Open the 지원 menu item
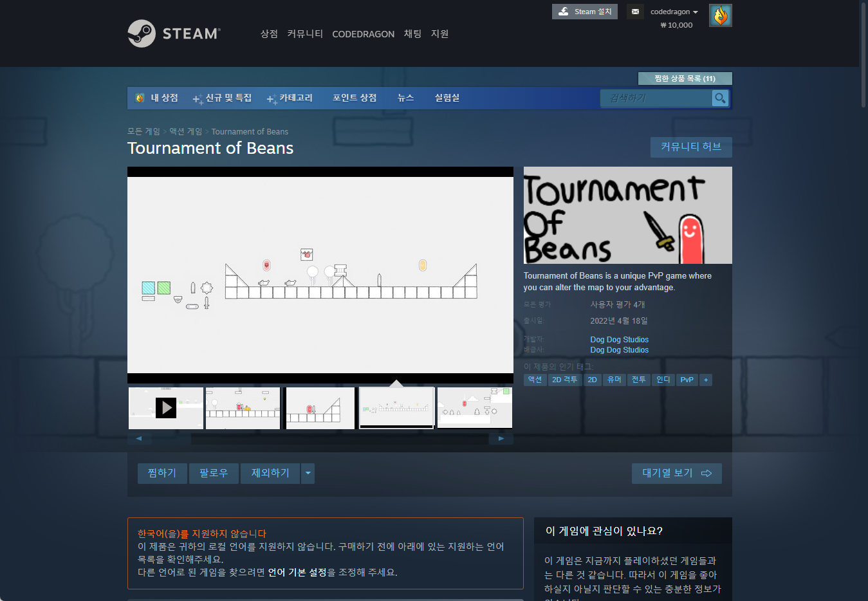This screenshot has width=868, height=601. click(x=439, y=33)
